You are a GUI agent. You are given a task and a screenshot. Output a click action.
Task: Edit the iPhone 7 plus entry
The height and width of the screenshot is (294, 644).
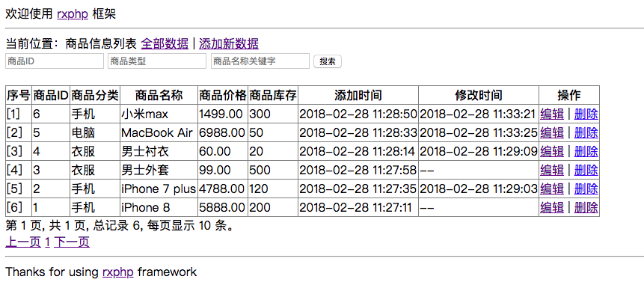551,189
